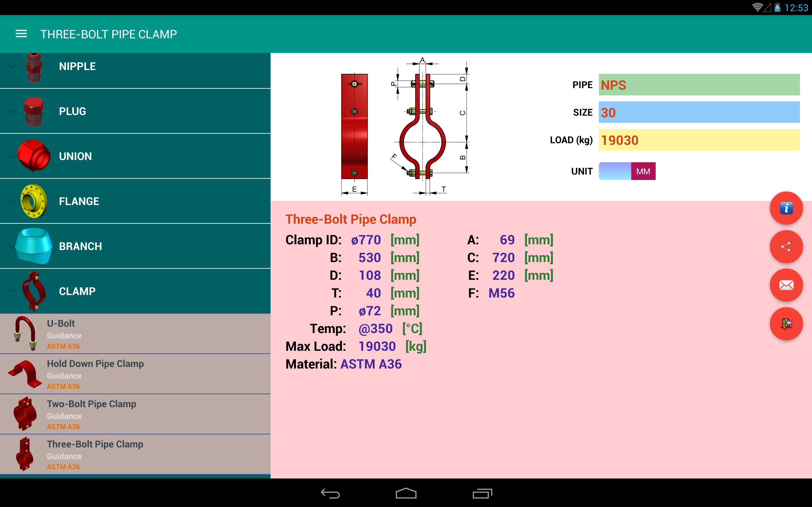Toggle the UNIT switch from MM
The image size is (812, 507).
coord(627,171)
